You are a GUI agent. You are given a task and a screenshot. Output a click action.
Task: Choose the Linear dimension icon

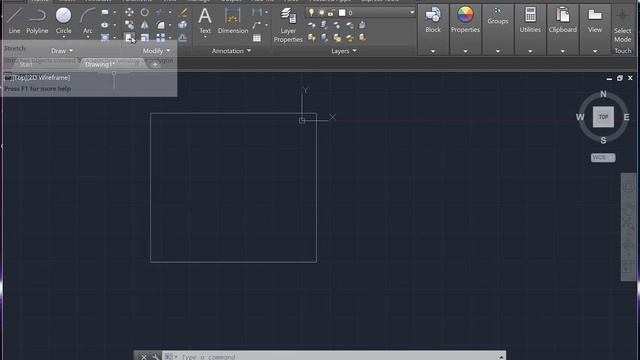pos(257,12)
